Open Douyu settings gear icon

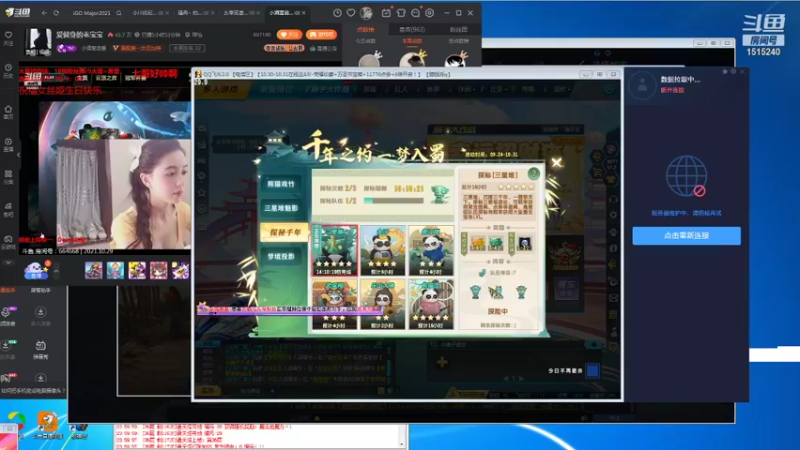click(x=430, y=13)
